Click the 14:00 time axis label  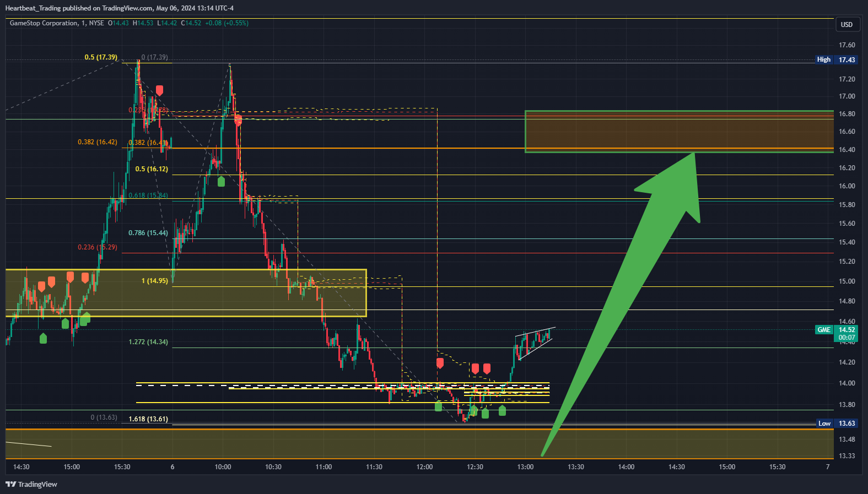[626, 467]
